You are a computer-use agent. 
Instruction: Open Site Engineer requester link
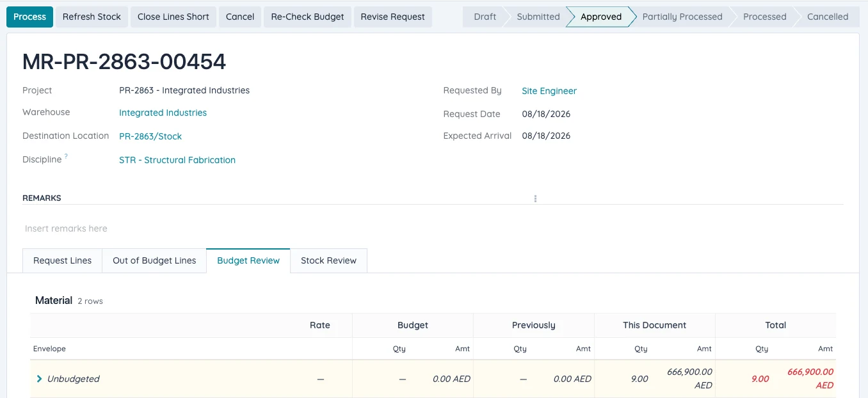click(x=549, y=91)
